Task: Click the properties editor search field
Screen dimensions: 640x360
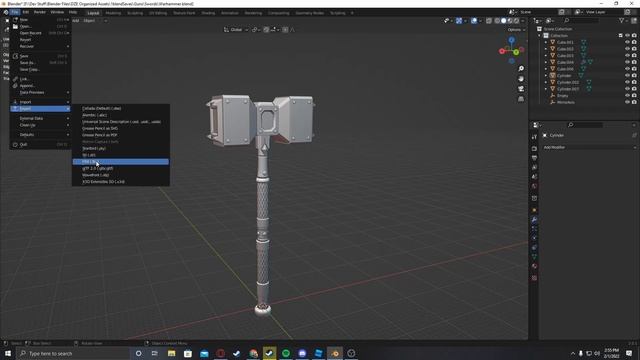Action: coord(585,125)
